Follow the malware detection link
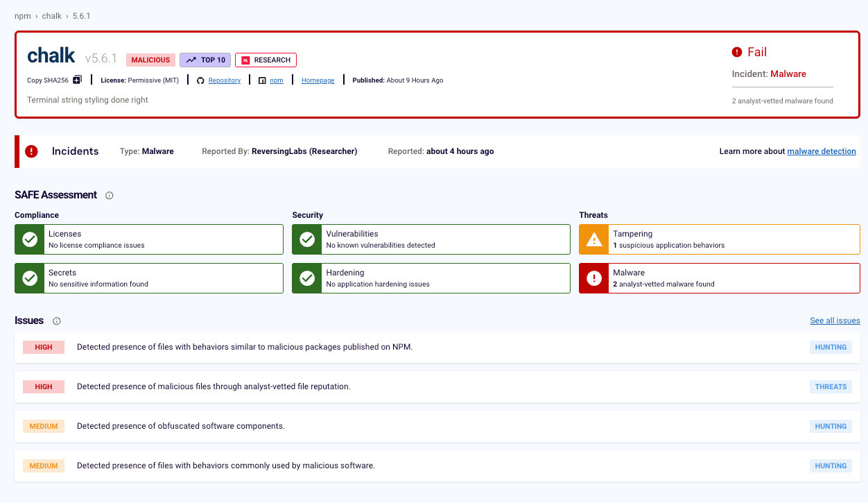Viewport: 868px width, 503px height. coord(822,151)
